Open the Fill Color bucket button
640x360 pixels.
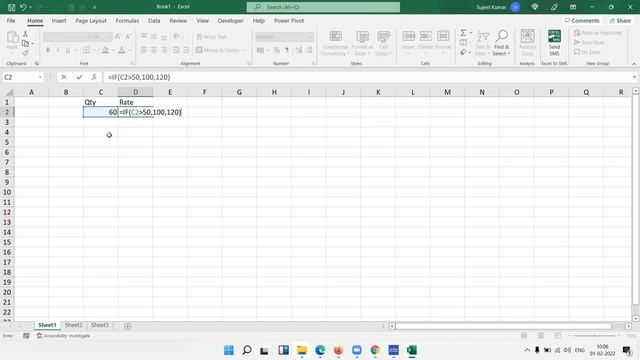tap(105, 50)
